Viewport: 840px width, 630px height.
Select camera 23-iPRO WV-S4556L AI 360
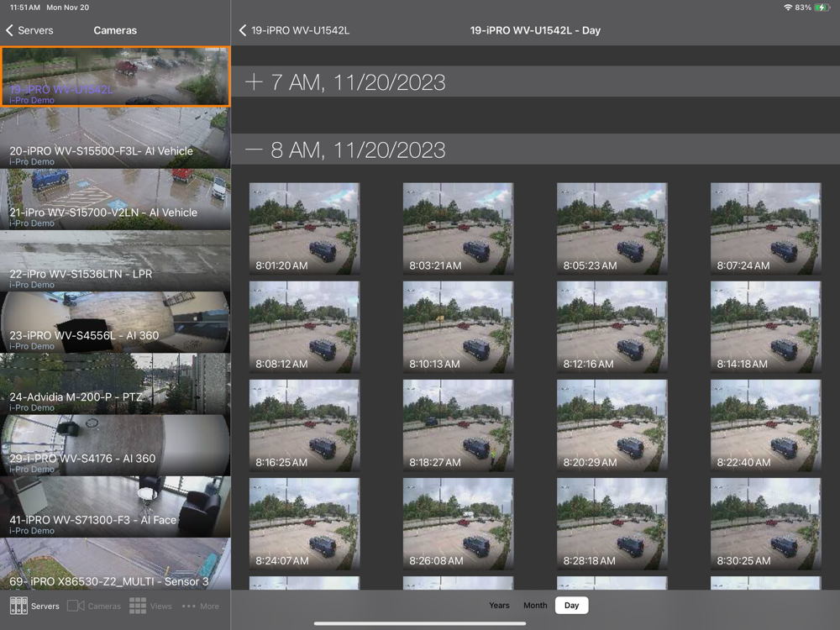click(x=115, y=323)
